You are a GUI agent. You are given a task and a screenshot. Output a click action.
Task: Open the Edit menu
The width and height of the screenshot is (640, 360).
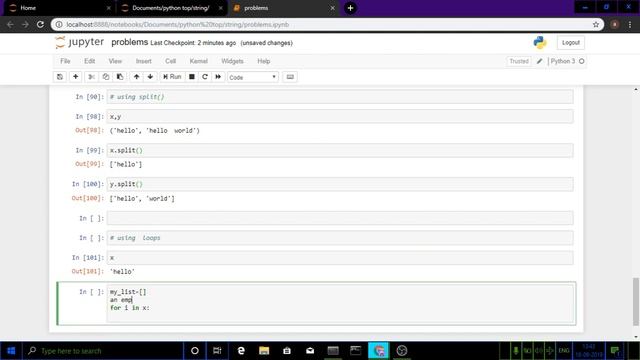89,61
